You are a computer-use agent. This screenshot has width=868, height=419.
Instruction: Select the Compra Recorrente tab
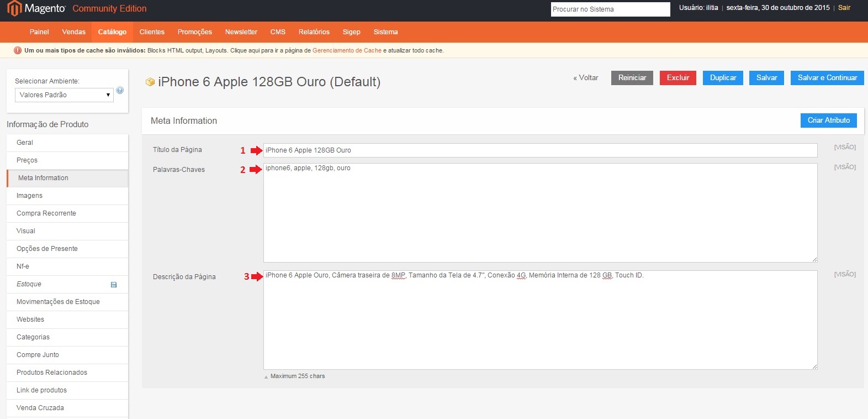tap(67, 213)
